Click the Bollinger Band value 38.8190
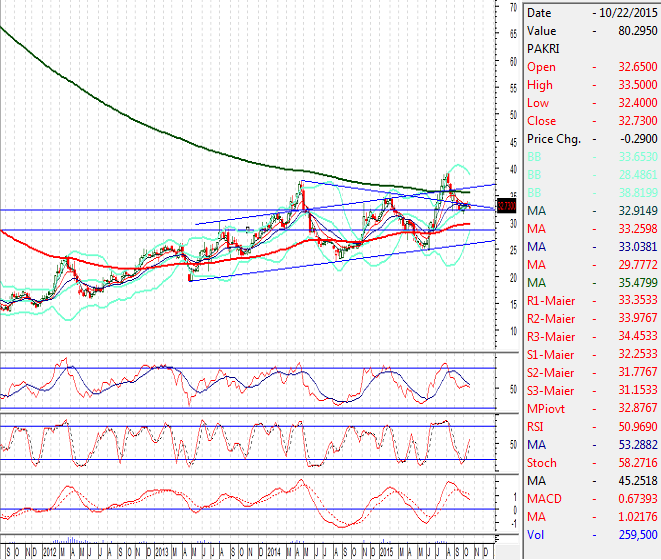661x560 pixels. click(x=638, y=193)
